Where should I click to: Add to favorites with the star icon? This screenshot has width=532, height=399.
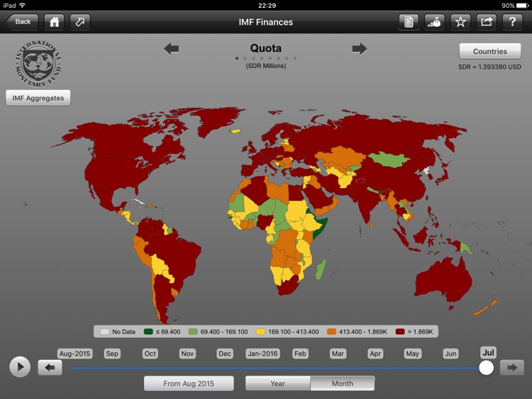point(460,22)
